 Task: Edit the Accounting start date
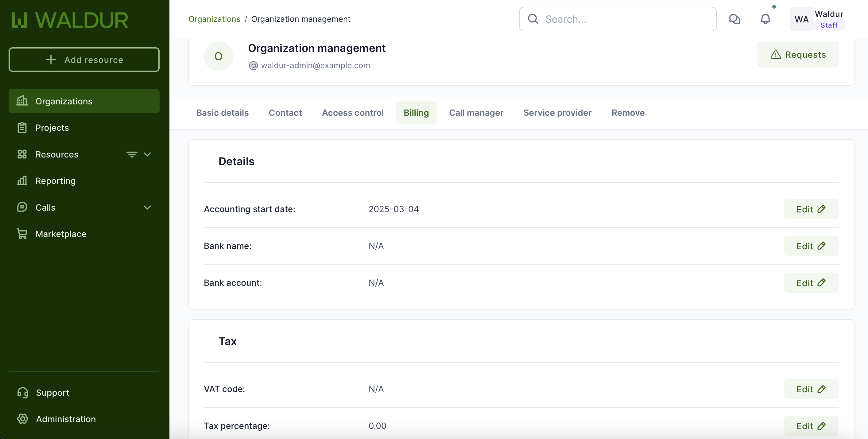coord(811,209)
